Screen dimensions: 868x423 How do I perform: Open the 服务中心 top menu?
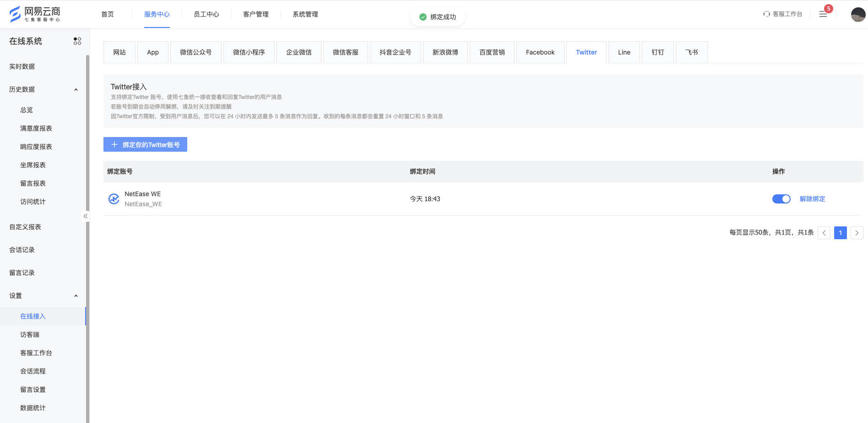click(157, 14)
